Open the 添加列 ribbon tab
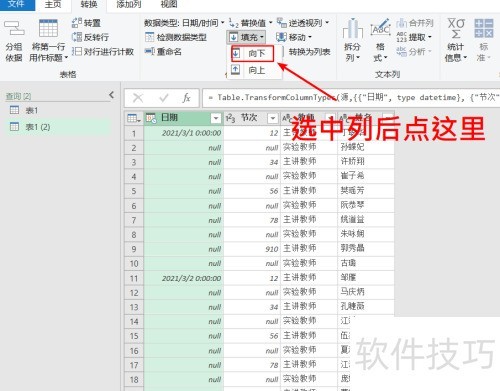Screen dimensions: 500x391 pos(129,4)
